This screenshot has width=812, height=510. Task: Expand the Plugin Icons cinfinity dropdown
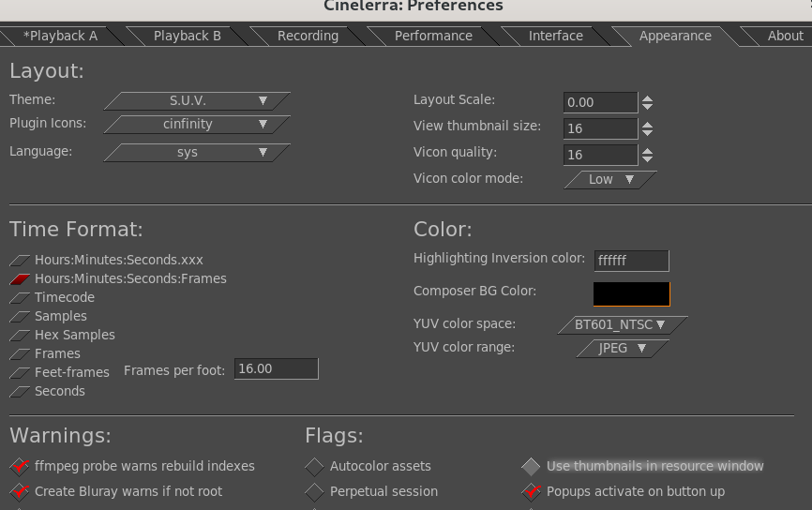(197, 125)
